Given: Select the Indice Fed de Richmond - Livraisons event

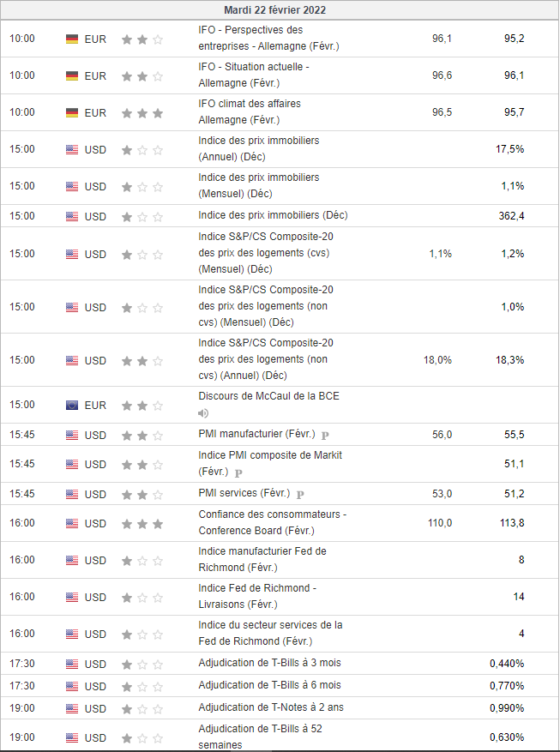Looking at the screenshot, I should [x=257, y=596].
